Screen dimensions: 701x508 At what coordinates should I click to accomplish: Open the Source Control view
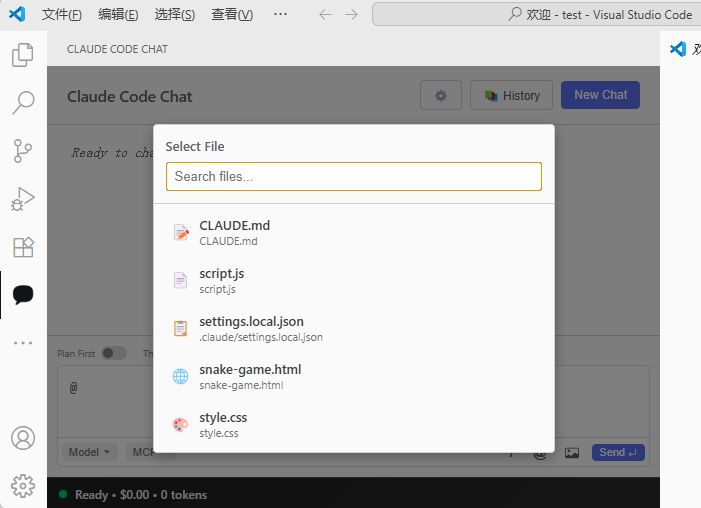[x=23, y=151]
